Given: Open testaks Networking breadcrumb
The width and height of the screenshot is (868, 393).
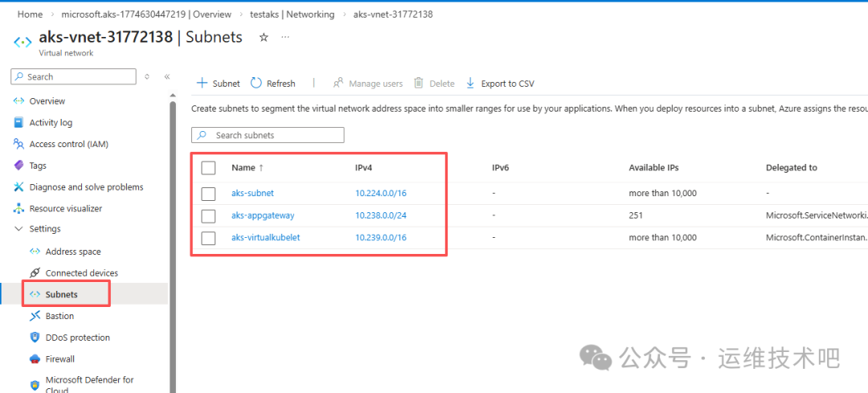Looking at the screenshot, I should pos(292,14).
